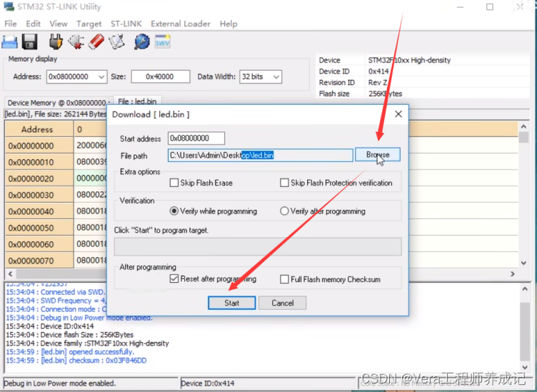Click log panel scroll down arrow

525,366
